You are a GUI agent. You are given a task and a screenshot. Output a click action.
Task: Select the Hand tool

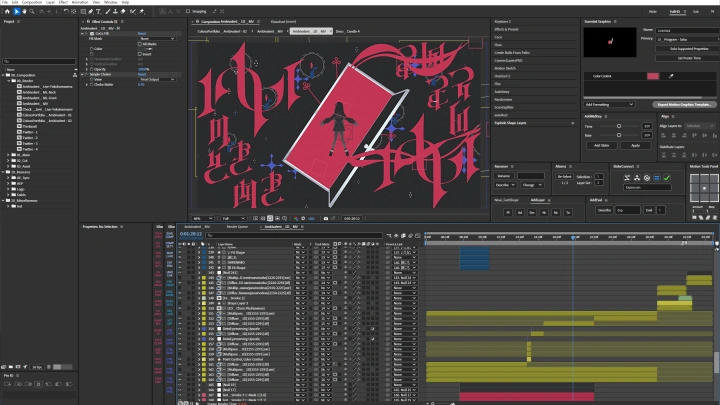[24, 11]
